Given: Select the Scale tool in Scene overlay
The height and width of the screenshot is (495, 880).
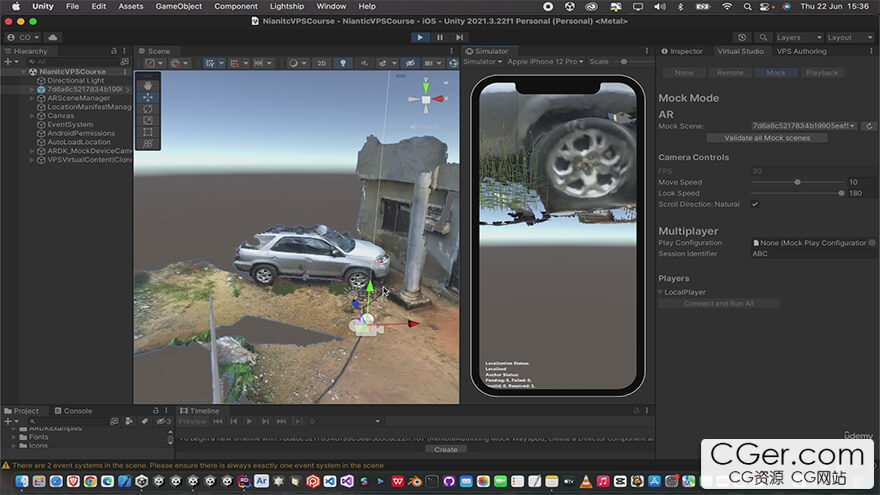Looking at the screenshot, I should (148, 121).
